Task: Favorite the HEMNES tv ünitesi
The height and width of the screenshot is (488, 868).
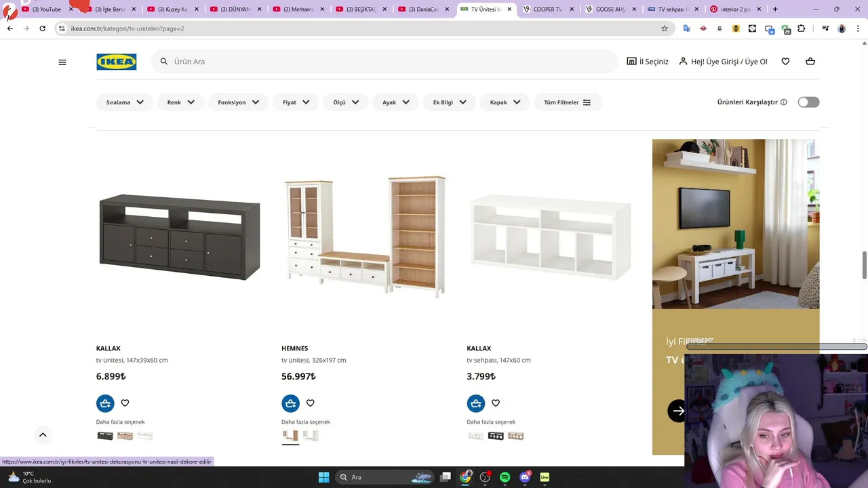Action: click(x=310, y=403)
